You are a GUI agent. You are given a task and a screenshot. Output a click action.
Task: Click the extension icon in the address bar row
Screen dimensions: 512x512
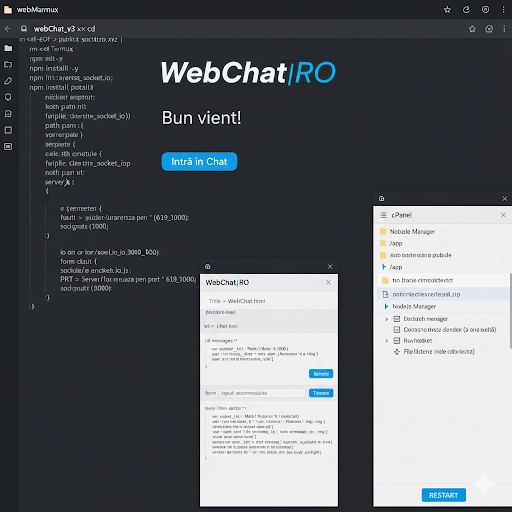click(489, 29)
